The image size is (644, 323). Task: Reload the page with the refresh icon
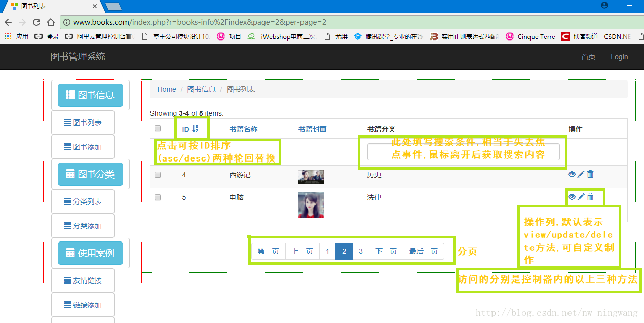[x=36, y=22]
